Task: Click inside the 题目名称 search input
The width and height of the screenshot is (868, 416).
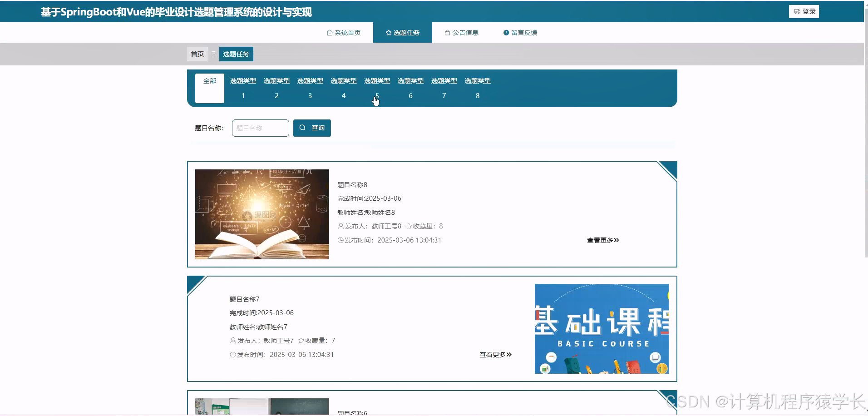Action: (260, 128)
